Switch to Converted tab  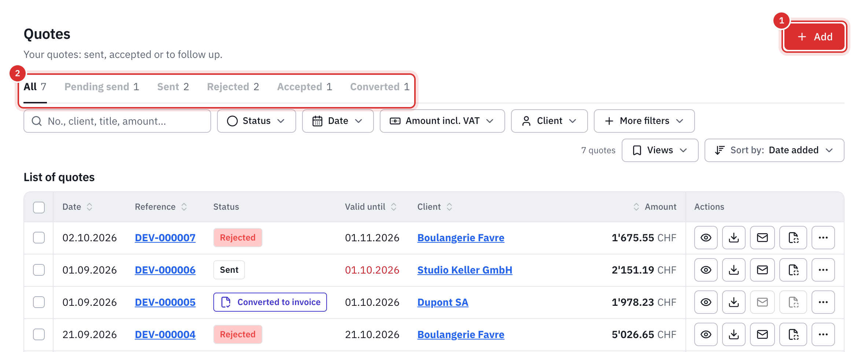380,87
